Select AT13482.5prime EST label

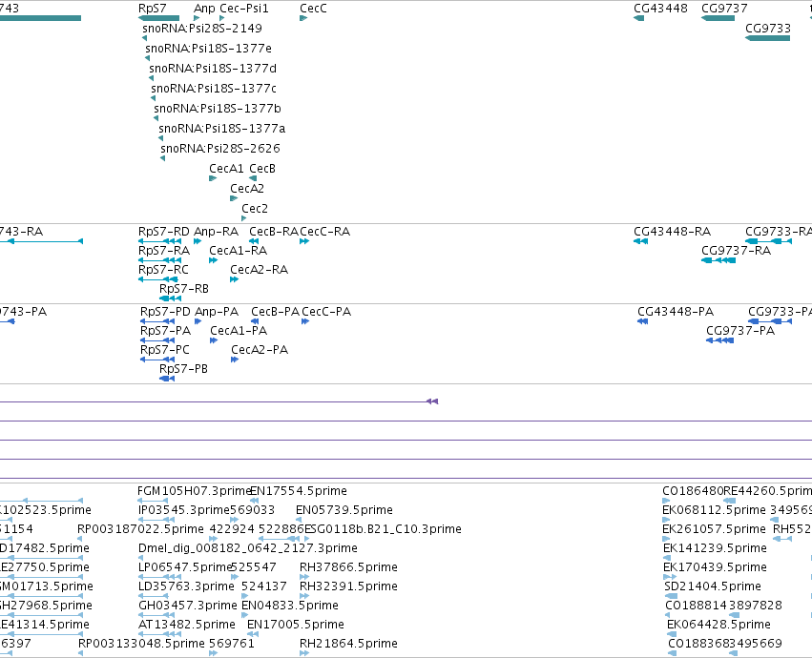[x=186, y=625]
